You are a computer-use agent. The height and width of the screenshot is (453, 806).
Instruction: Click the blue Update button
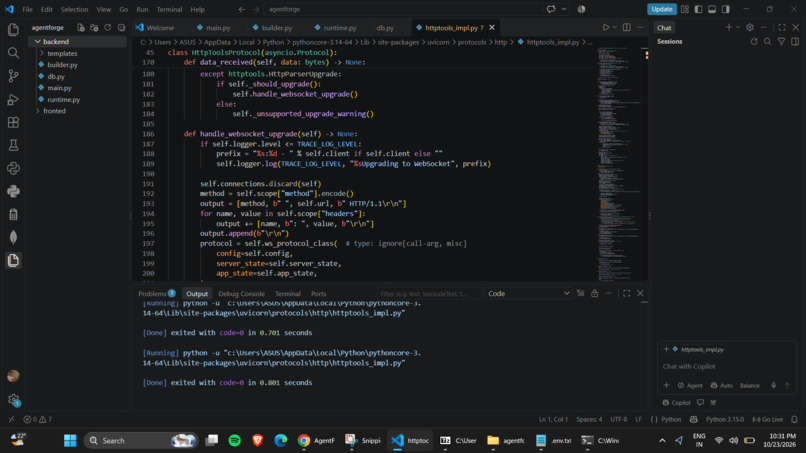coord(662,9)
